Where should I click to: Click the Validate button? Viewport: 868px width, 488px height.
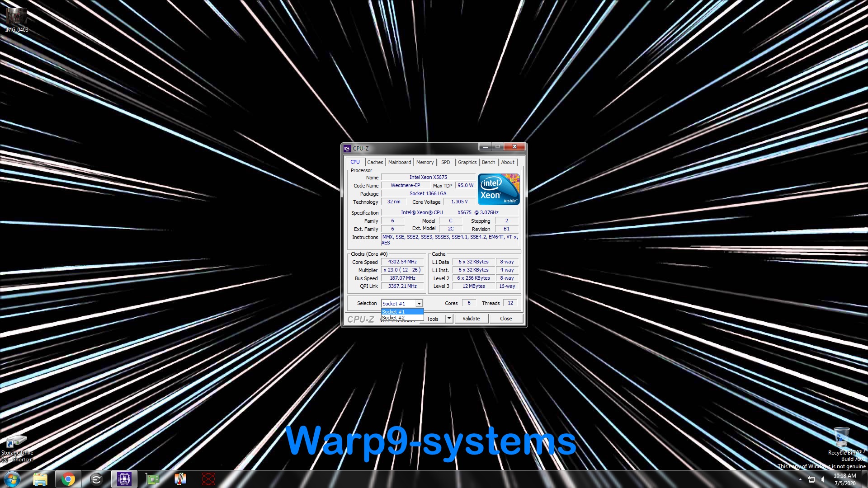pos(471,319)
